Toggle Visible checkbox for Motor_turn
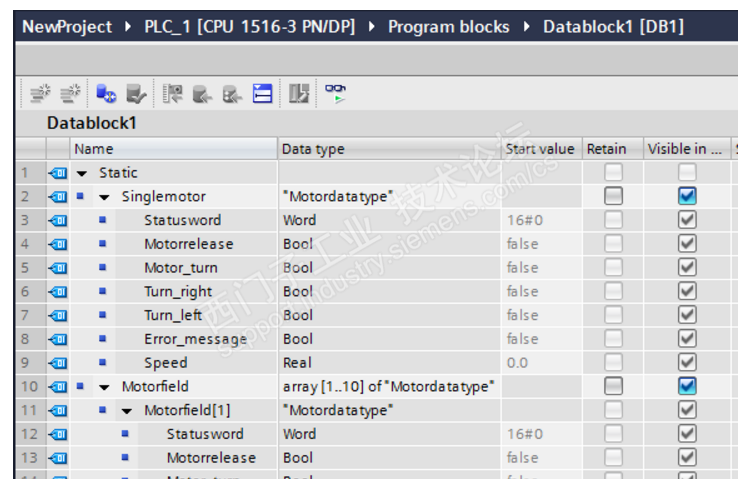754x479 pixels. pos(687,267)
